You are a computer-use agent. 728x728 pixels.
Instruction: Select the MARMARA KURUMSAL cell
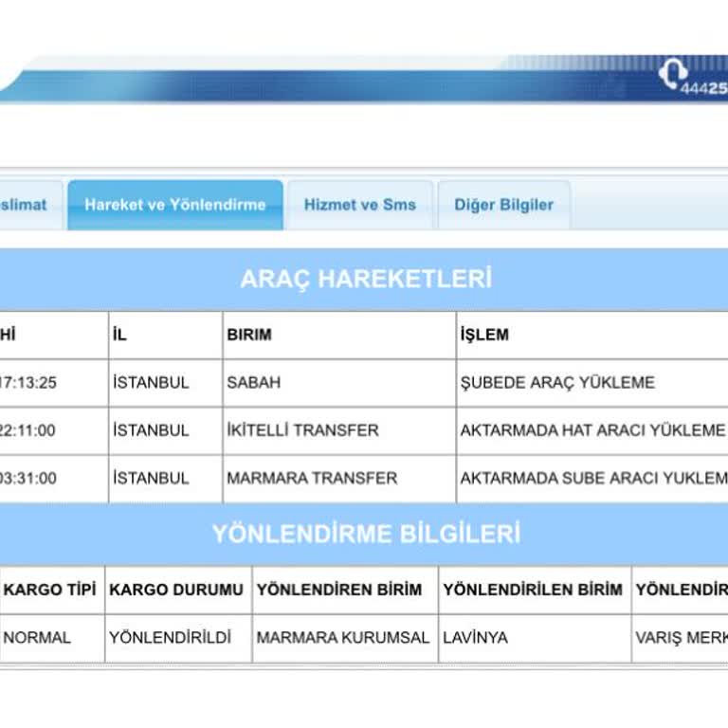(345, 638)
